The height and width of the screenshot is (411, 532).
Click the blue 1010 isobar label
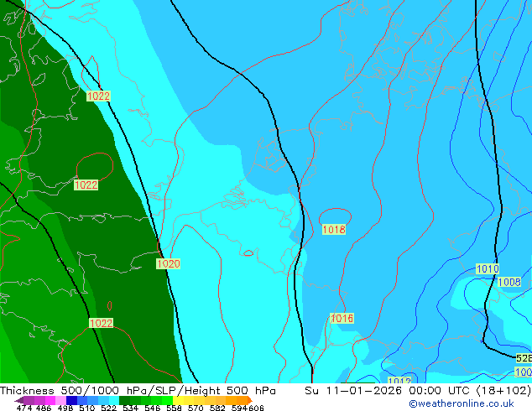coord(488,269)
